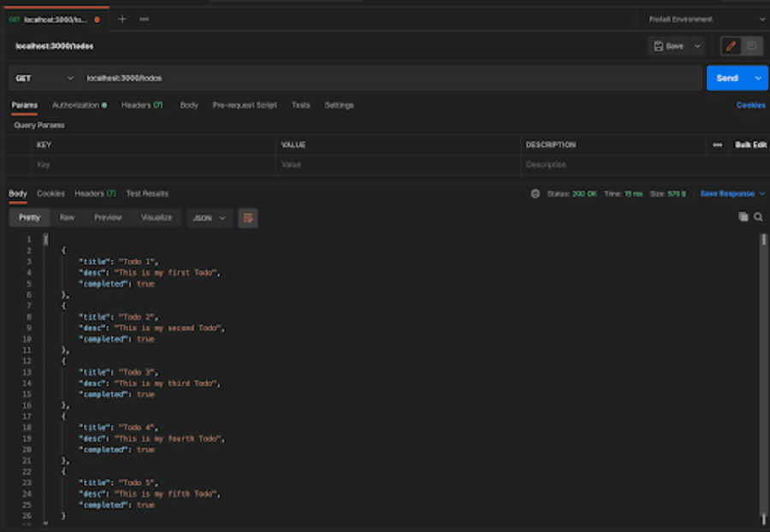Image resolution: width=770 pixels, height=532 pixels.
Task: Open the GET method dropdown
Action: (x=44, y=78)
